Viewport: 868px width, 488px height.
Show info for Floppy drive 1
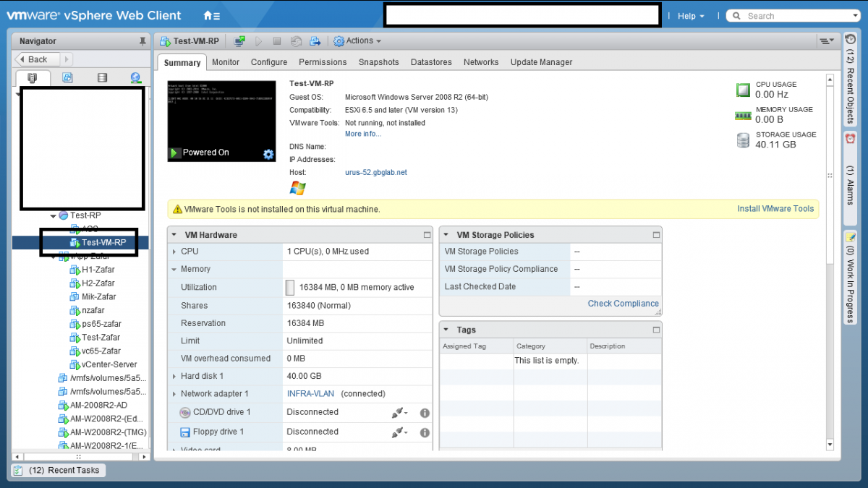(425, 432)
